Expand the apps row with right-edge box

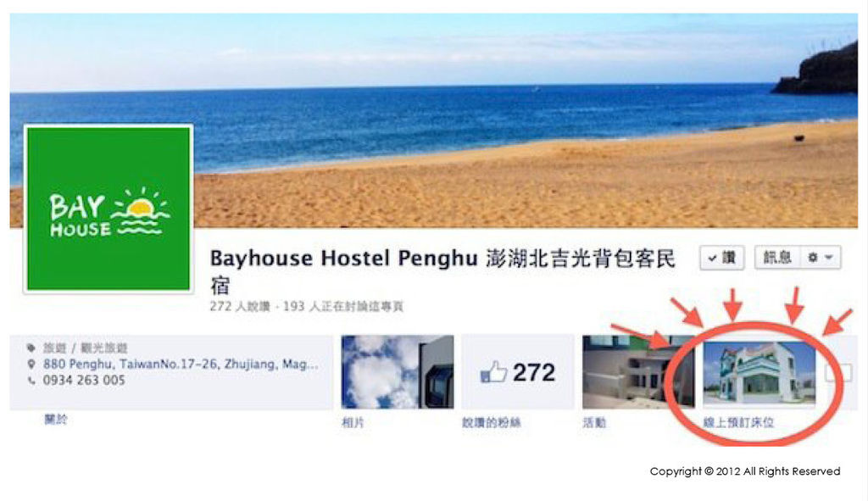coord(838,372)
